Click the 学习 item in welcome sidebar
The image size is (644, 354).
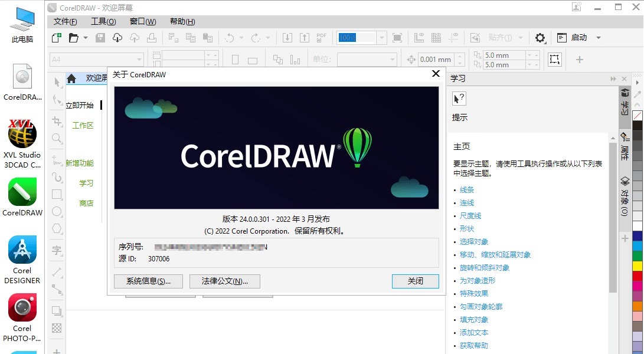click(86, 183)
